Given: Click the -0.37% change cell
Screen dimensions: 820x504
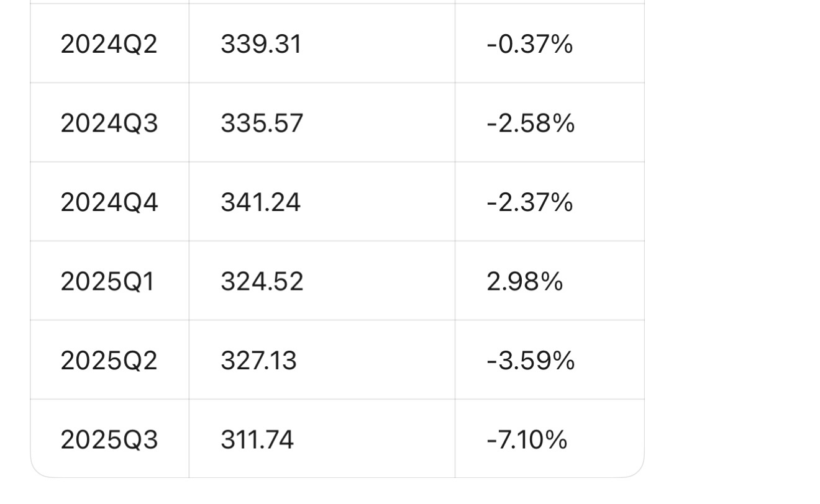Looking at the screenshot, I should 529,45.
